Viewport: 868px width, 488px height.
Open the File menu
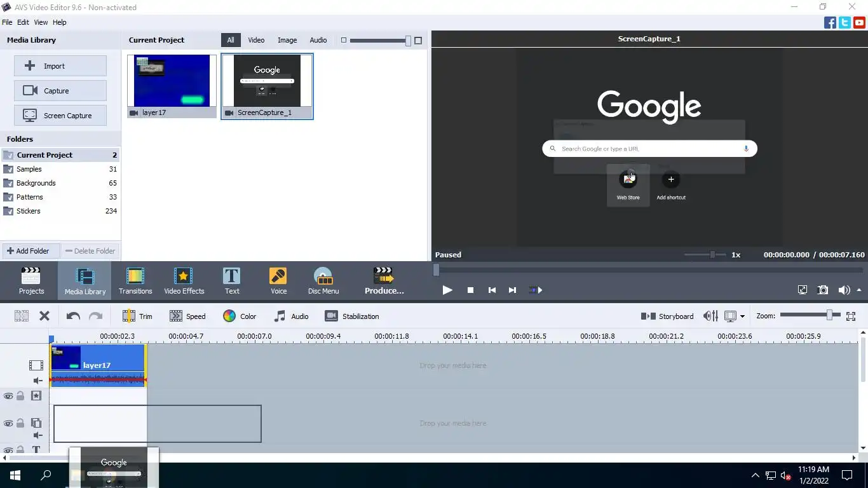click(7, 22)
